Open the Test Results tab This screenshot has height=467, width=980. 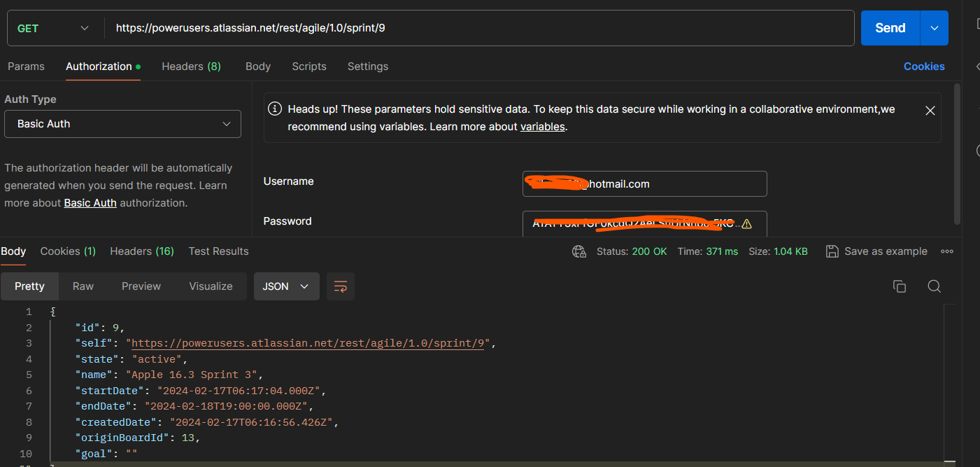(218, 251)
